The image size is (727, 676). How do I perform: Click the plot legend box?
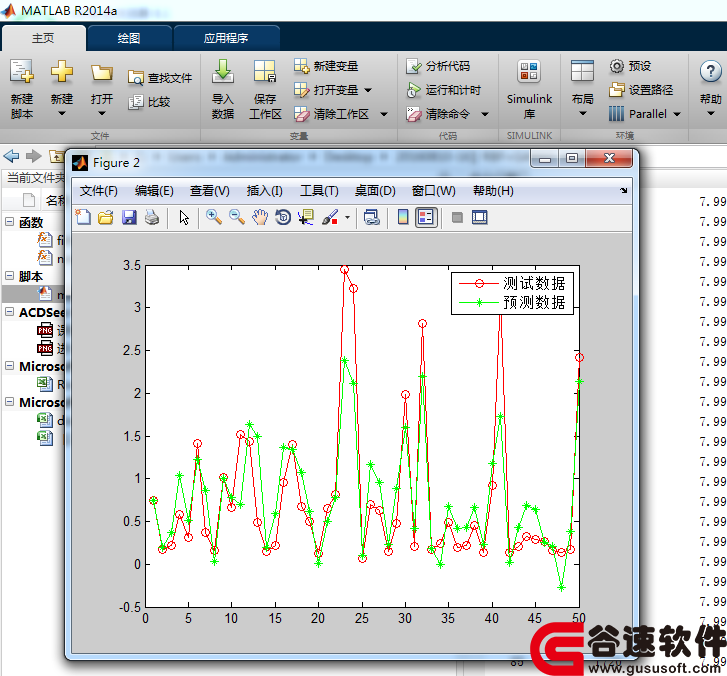coord(512,293)
